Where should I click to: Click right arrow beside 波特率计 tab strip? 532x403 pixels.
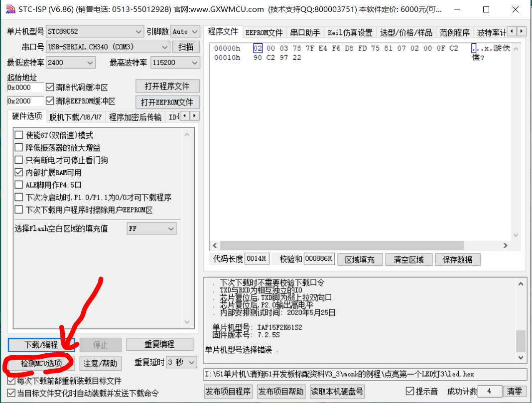pos(521,31)
